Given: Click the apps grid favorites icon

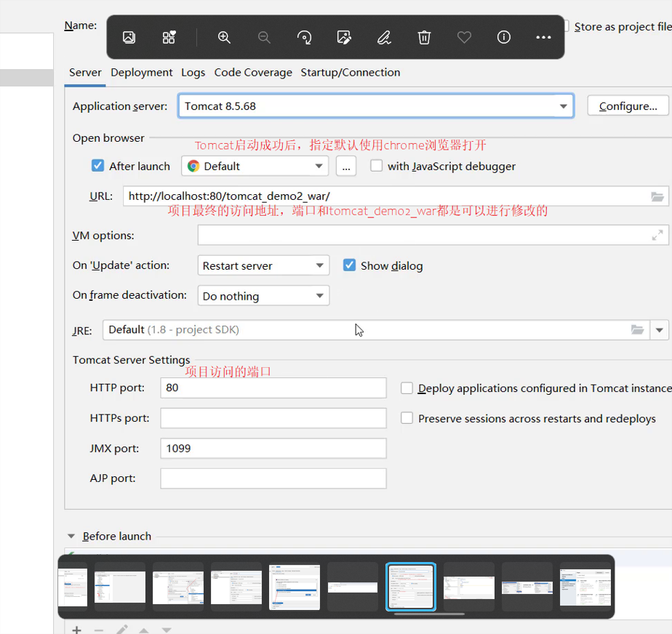Looking at the screenshot, I should (x=169, y=37).
